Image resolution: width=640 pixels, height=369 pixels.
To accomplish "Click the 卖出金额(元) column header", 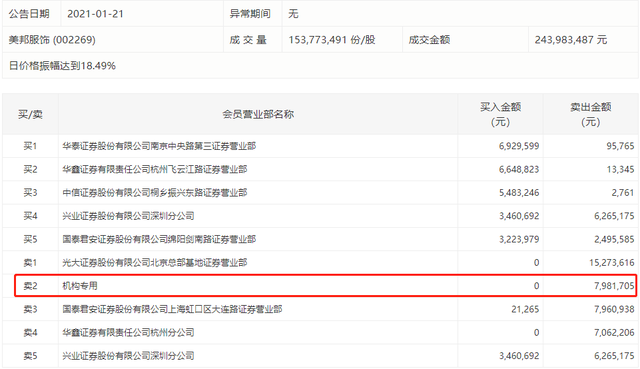I will tap(591, 114).
